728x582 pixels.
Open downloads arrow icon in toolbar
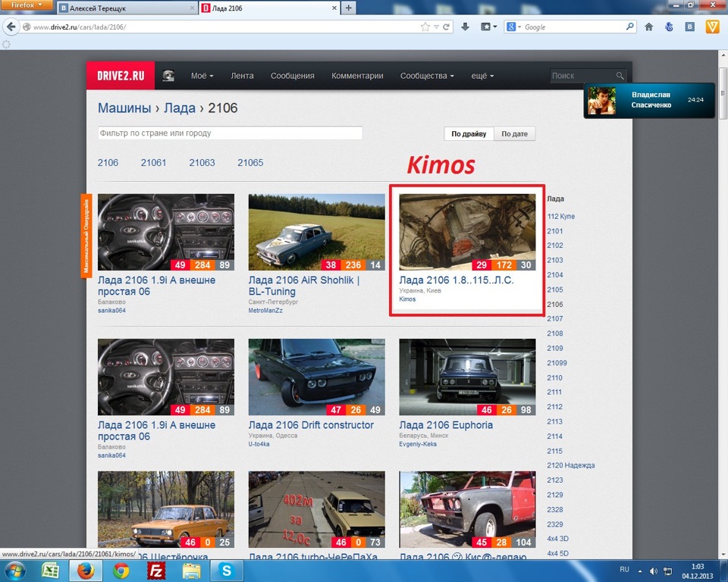(465, 27)
